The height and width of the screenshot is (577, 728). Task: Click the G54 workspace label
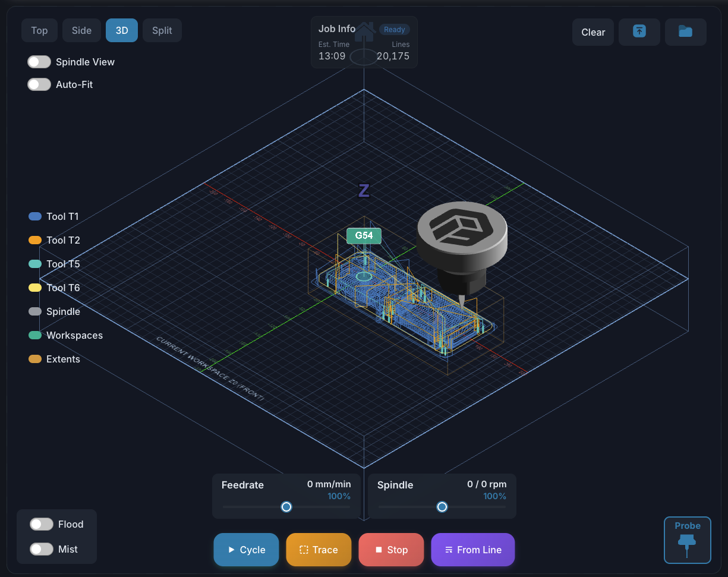tap(364, 235)
